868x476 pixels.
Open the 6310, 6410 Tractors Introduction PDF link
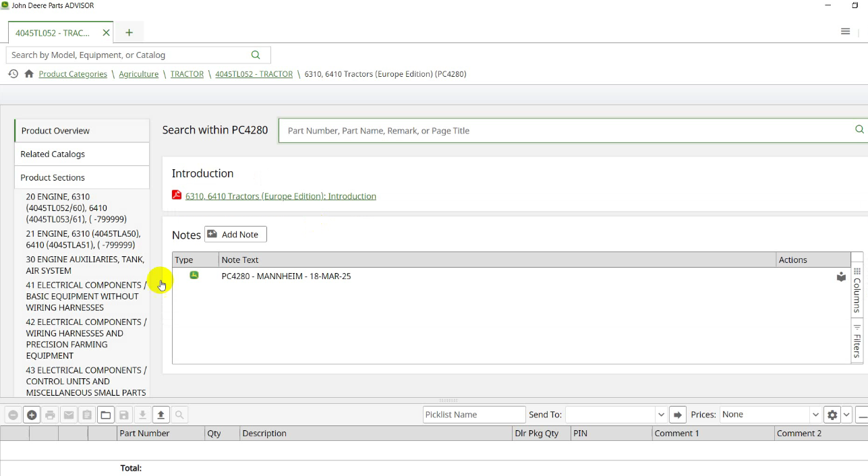point(281,196)
